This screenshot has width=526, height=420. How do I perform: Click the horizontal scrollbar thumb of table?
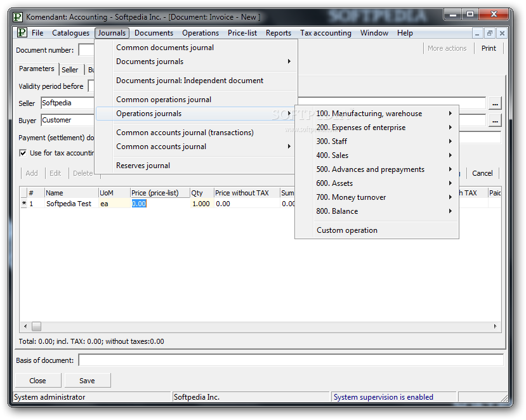(x=36, y=326)
